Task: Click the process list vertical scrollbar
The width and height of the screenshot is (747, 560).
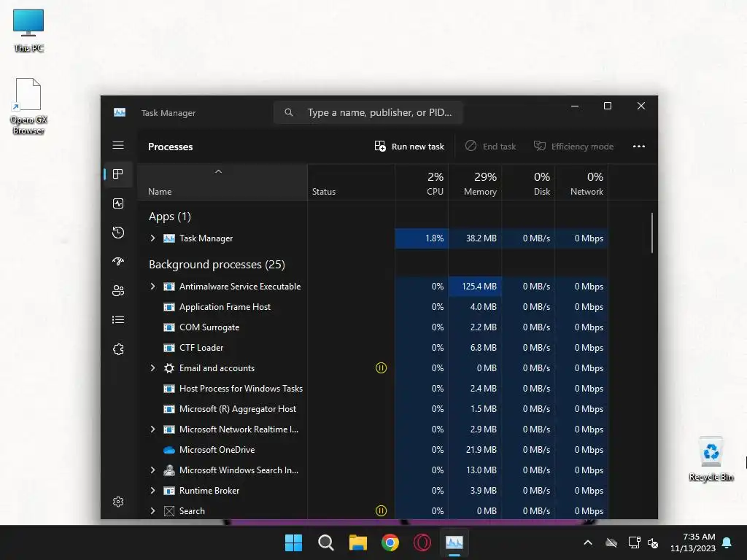Action: [x=651, y=233]
